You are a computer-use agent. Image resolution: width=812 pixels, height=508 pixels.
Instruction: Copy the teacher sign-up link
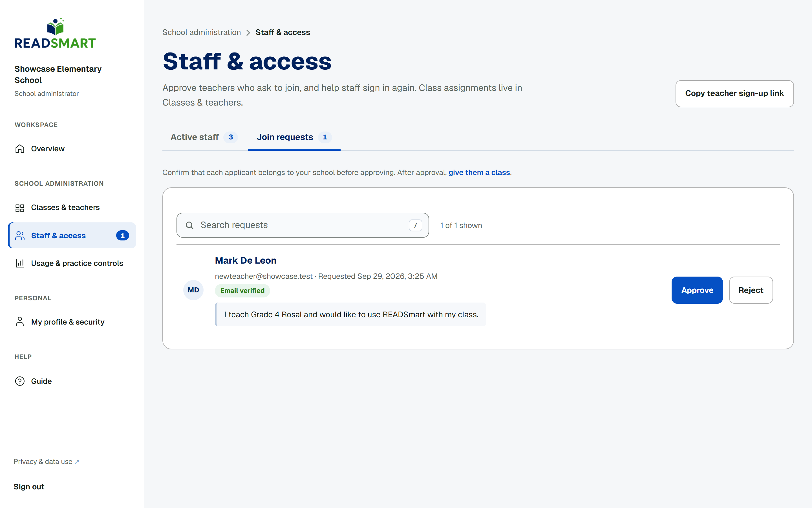734,93
